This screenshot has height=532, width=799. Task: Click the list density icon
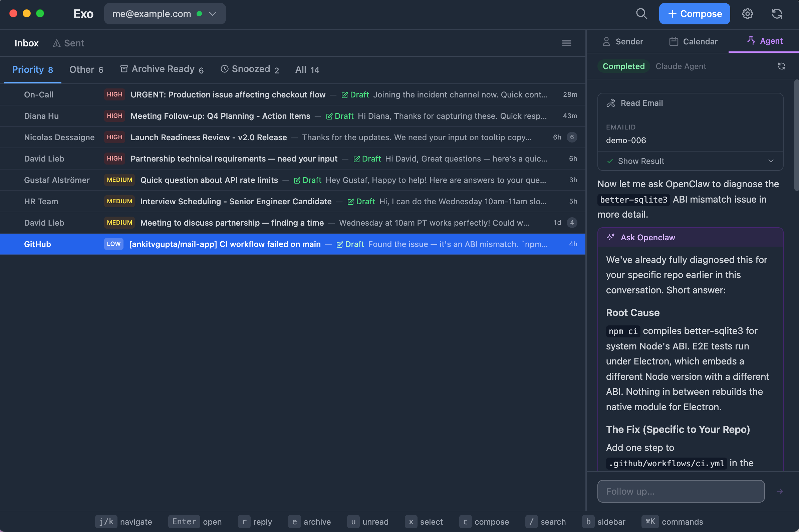coord(566,43)
